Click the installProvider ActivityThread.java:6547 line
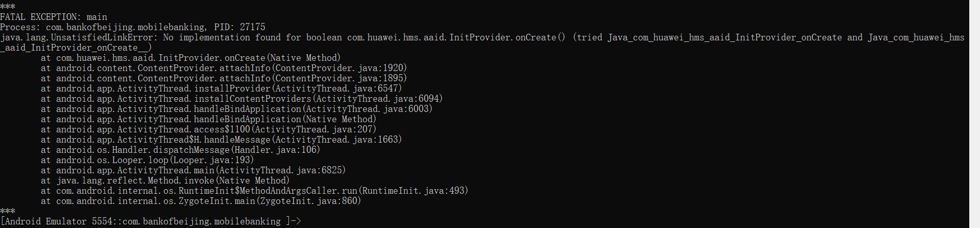Image resolution: width=980 pixels, height=228 pixels. (222, 88)
